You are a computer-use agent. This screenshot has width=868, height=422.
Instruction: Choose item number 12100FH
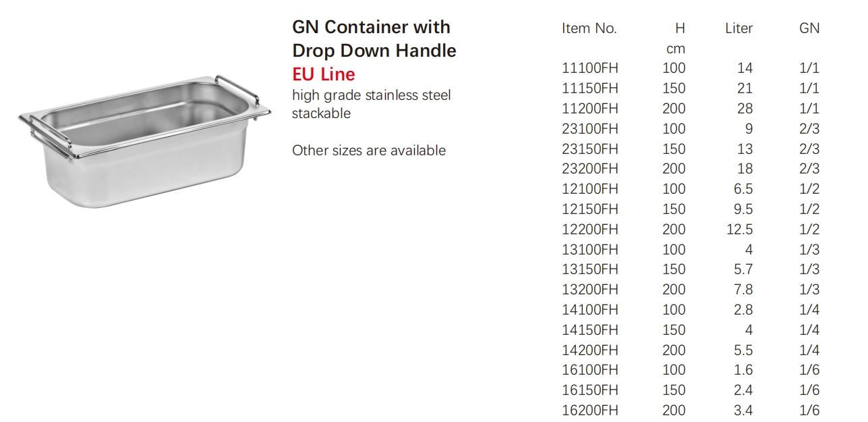[x=590, y=189]
